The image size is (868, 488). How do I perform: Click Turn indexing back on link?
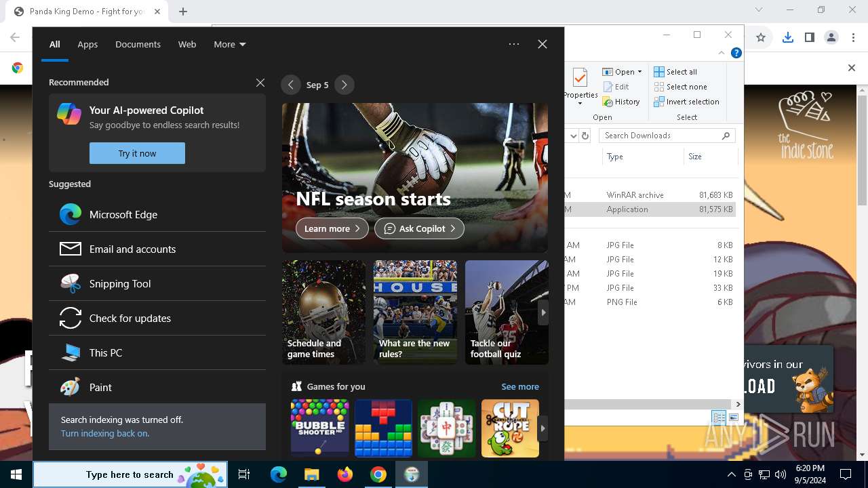(105, 433)
